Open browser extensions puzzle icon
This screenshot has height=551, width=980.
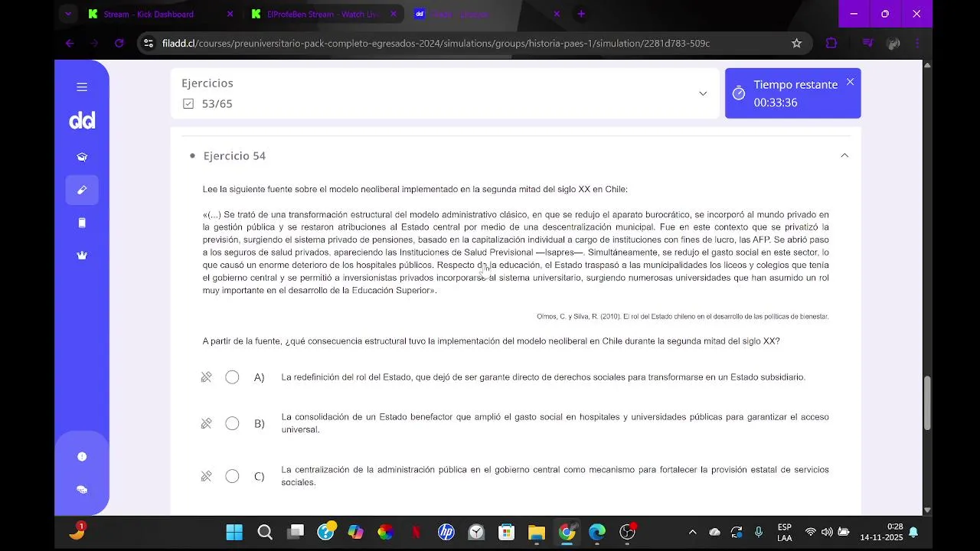tap(831, 44)
